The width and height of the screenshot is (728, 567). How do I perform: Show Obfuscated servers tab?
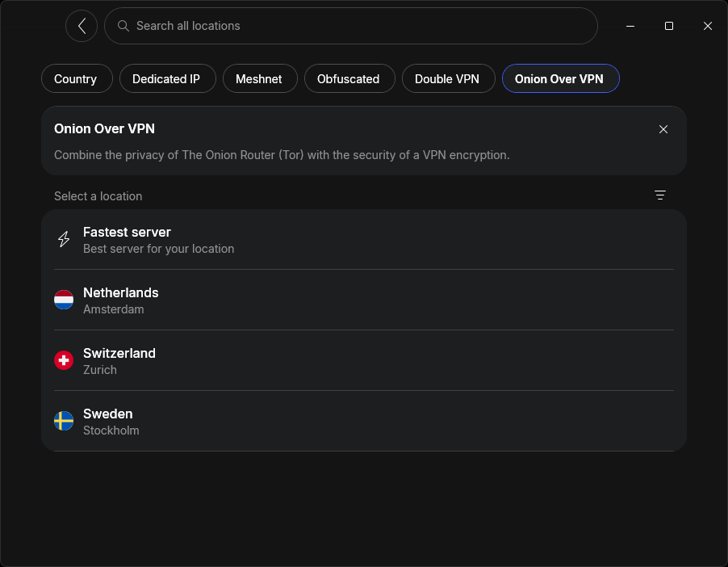[349, 78]
